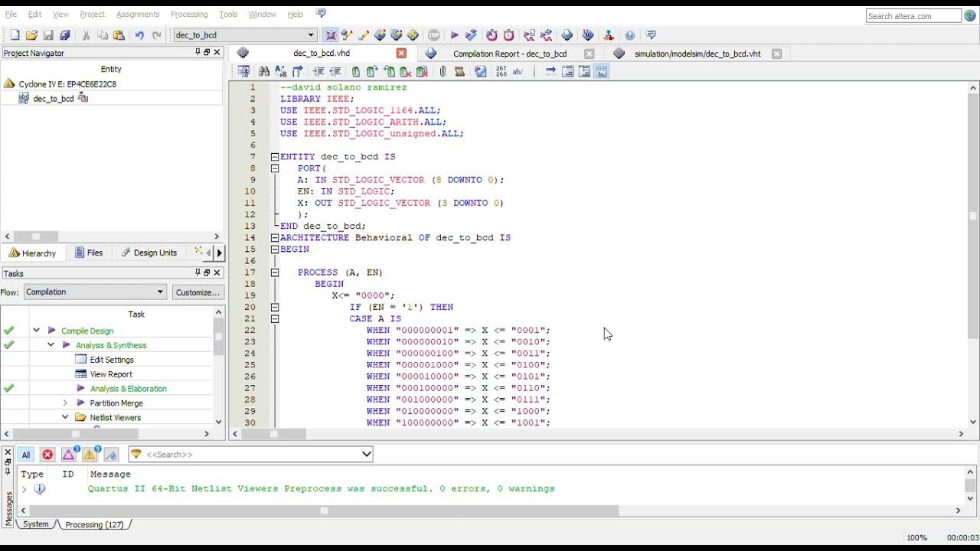This screenshot has height=551, width=980.
Task: Click the Customize... button
Action: pos(198,292)
